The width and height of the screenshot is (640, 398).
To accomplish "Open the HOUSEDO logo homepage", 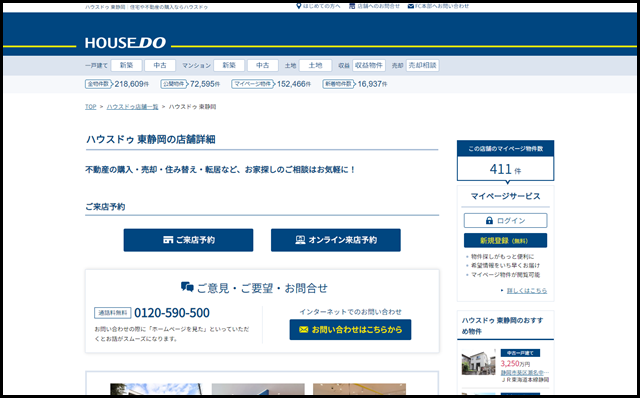I will (125, 43).
